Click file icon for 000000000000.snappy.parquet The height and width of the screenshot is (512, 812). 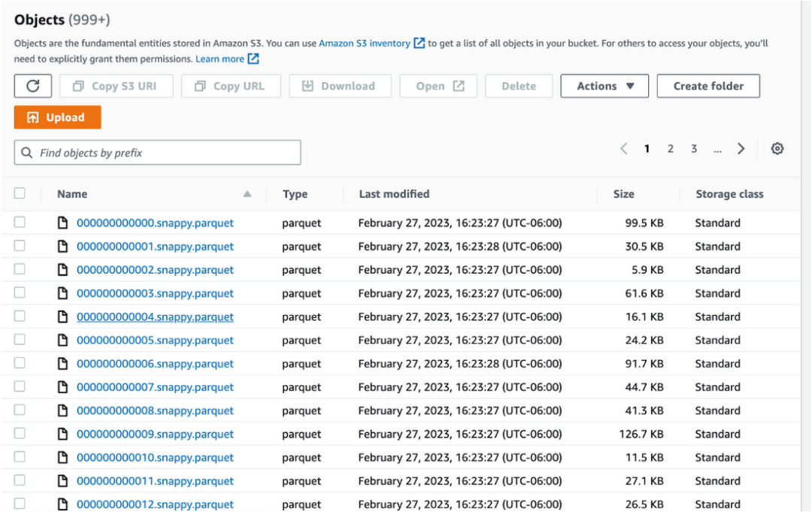click(x=62, y=223)
